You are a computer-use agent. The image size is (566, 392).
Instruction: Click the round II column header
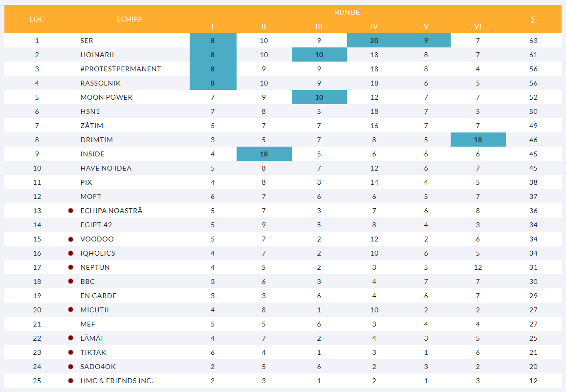point(264,26)
